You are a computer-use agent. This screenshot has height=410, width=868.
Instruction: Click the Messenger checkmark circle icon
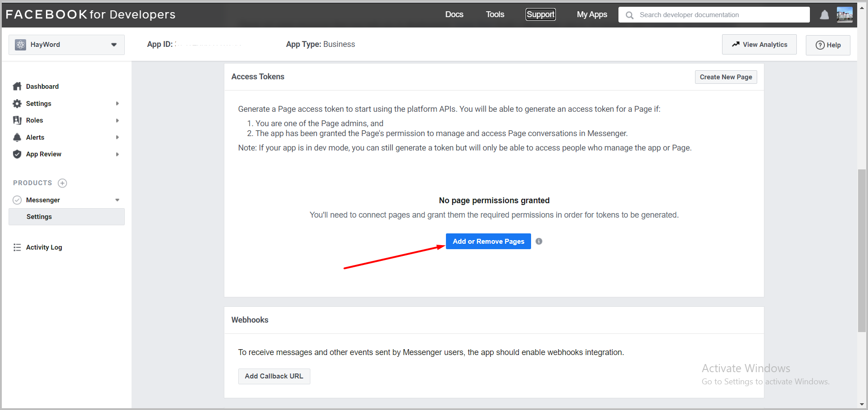(17, 200)
